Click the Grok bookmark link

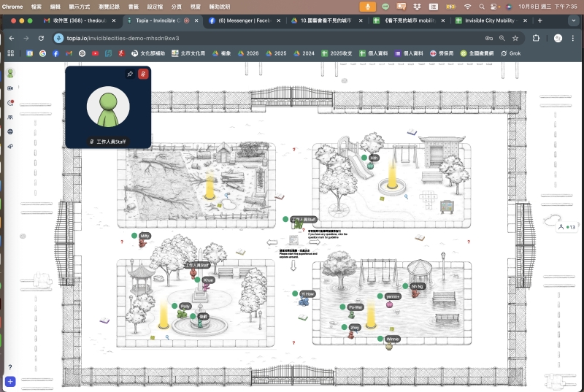click(511, 53)
